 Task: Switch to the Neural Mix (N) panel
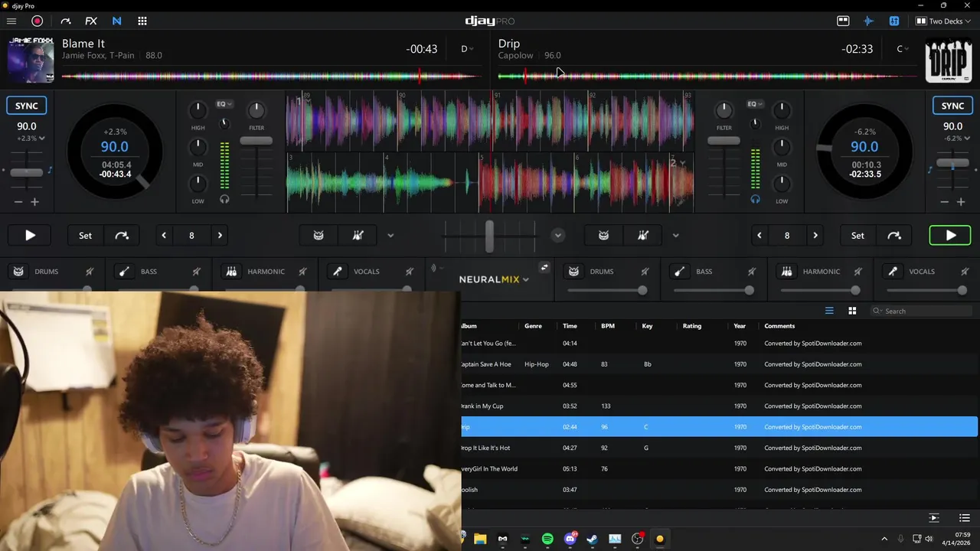116,21
